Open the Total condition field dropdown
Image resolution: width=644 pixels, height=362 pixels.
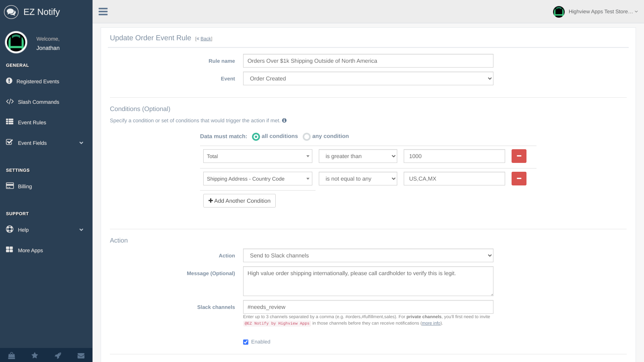coord(257,156)
